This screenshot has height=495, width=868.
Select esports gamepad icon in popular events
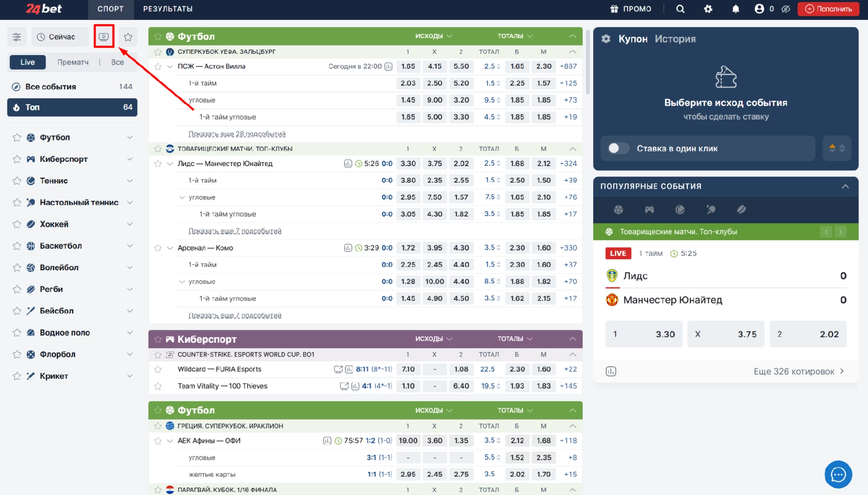649,210
